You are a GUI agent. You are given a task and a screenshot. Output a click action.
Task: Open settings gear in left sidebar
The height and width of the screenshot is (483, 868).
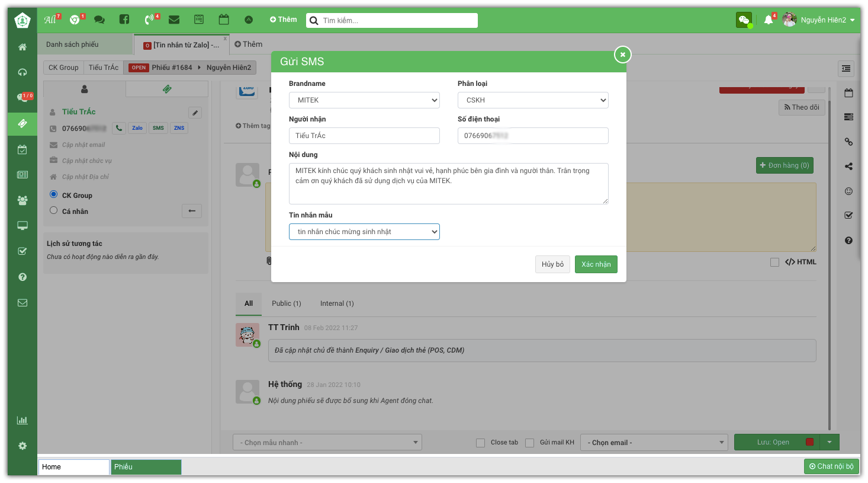pyautogui.click(x=22, y=446)
